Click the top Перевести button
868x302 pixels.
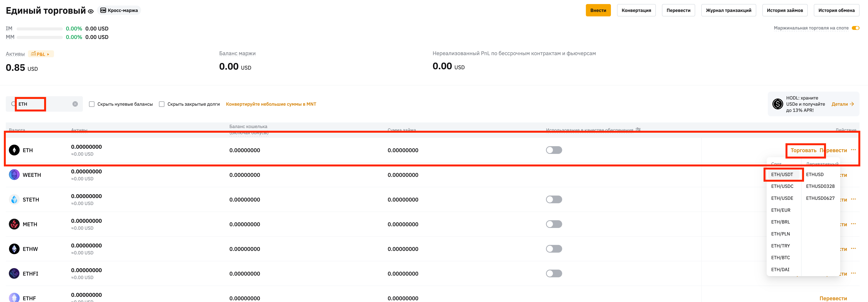(678, 10)
